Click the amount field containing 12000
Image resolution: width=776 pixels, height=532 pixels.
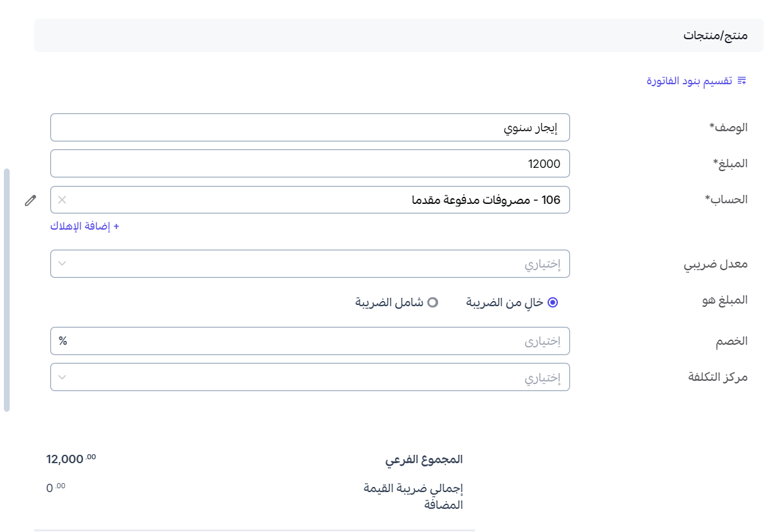coord(309,163)
